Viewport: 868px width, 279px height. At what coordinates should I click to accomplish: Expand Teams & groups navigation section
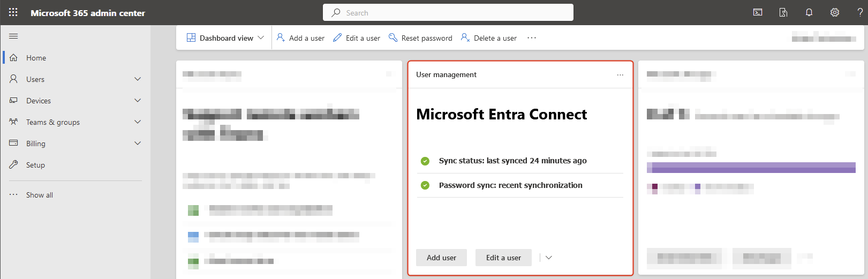click(x=138, y=122)
